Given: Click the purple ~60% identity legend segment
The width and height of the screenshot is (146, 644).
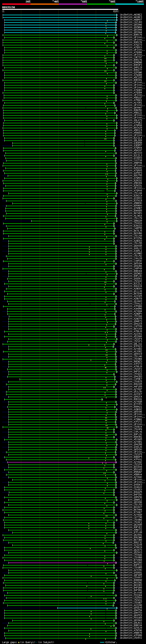Looking at the screenshot, I should pyautogui.click(x=73, y=4).
